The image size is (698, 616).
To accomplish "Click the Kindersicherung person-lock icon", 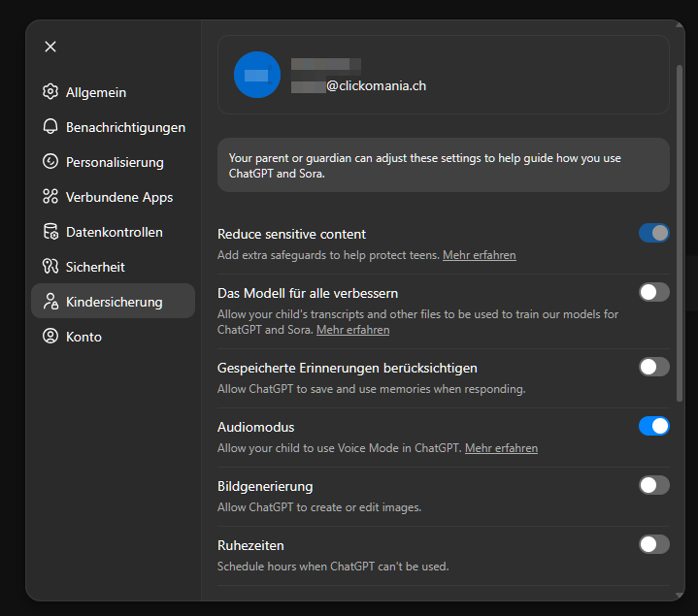I will (50, 302).
